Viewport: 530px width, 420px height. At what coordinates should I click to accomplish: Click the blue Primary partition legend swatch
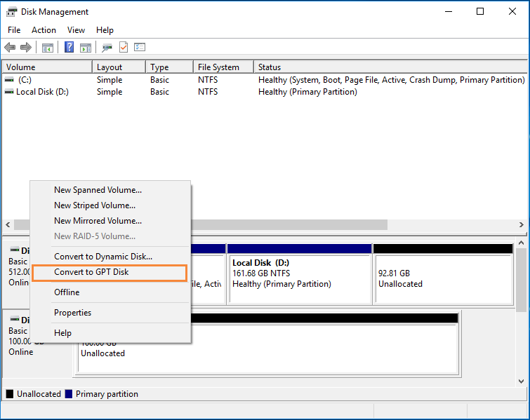pyautogui.click(x=69, y=393)
